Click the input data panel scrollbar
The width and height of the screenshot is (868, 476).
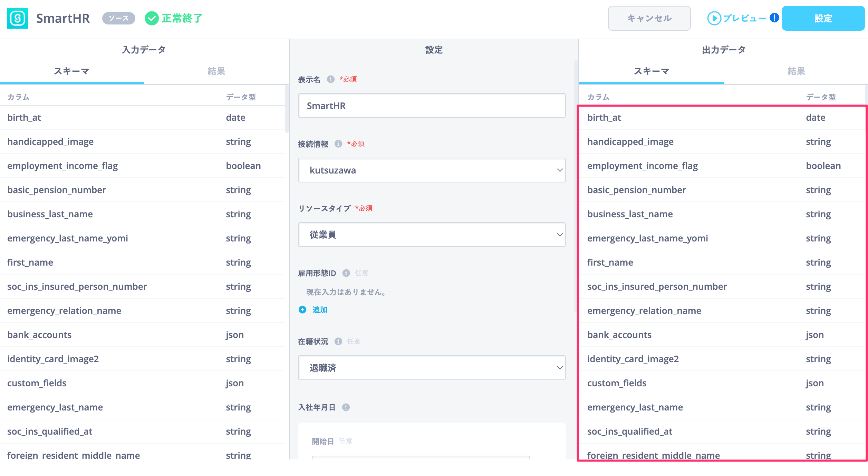tap(287, 109)
